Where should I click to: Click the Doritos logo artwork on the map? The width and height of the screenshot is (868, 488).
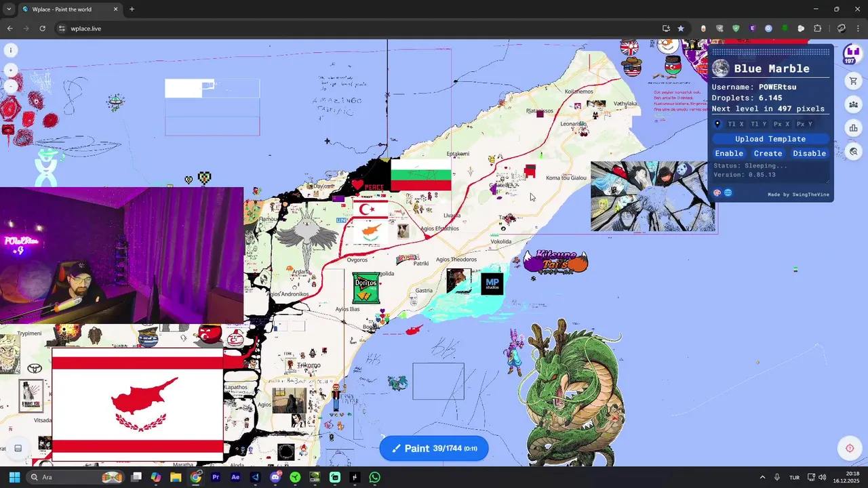pos(366,287)
